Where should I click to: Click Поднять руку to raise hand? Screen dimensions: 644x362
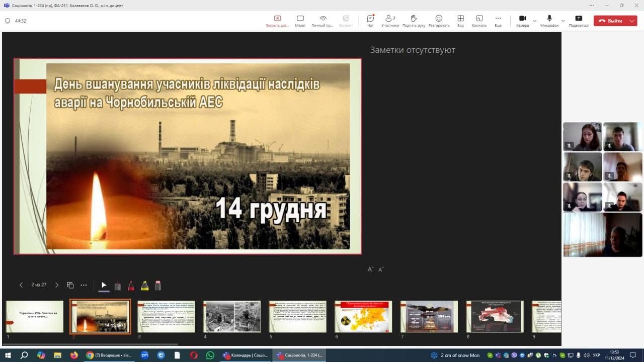coord(414,21)
